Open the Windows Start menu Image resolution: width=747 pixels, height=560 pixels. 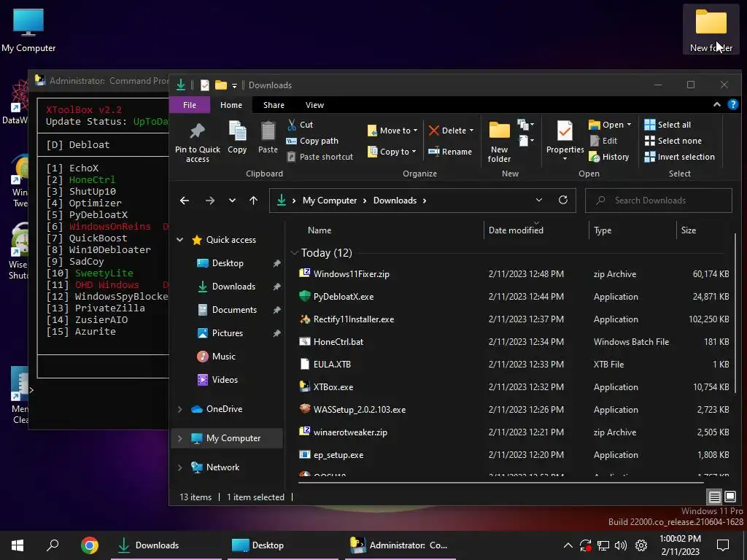pos(18,545)
